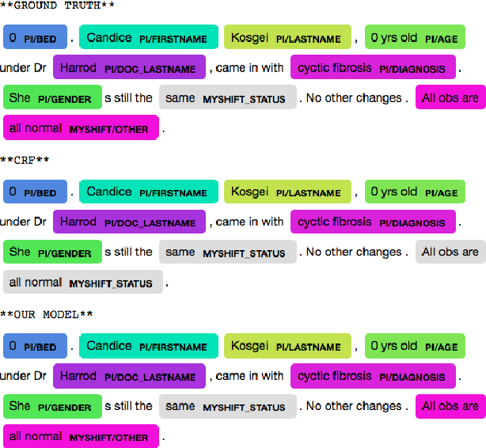Click the PI/BED tag in Ground Truth section
486x448 pixels.
click(x=33, y=38)
